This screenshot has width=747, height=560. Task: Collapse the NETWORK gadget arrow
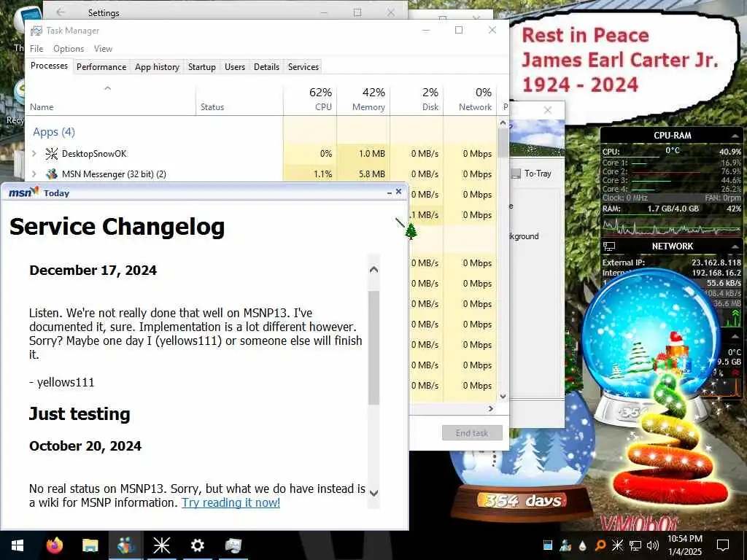pos(735,246)
